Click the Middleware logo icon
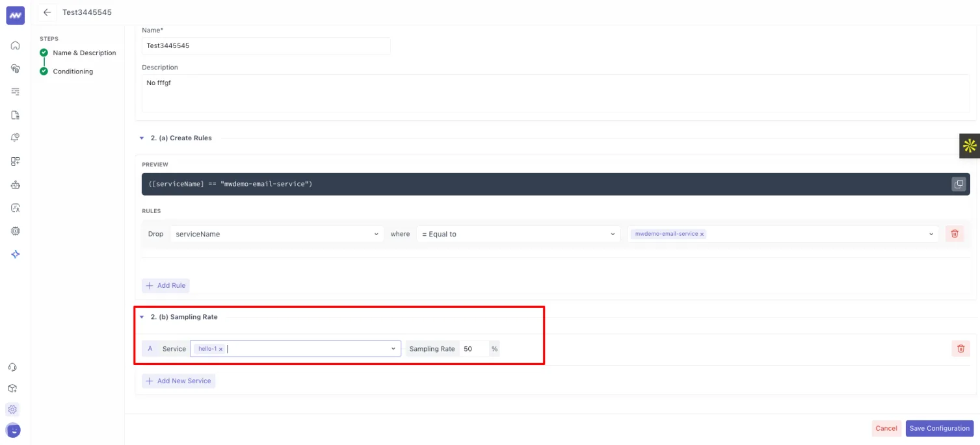 (x=15, y=16)
